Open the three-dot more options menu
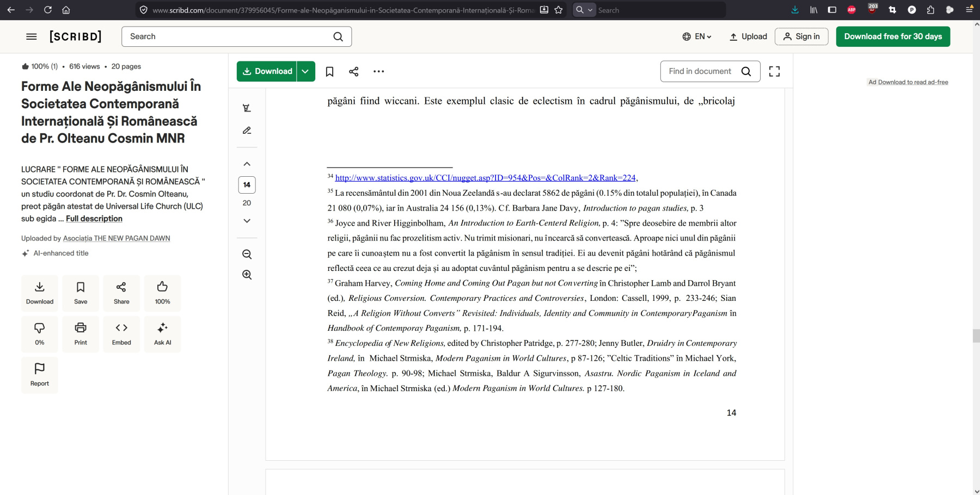Screen dimensions: 980x495 pos(378,72)
